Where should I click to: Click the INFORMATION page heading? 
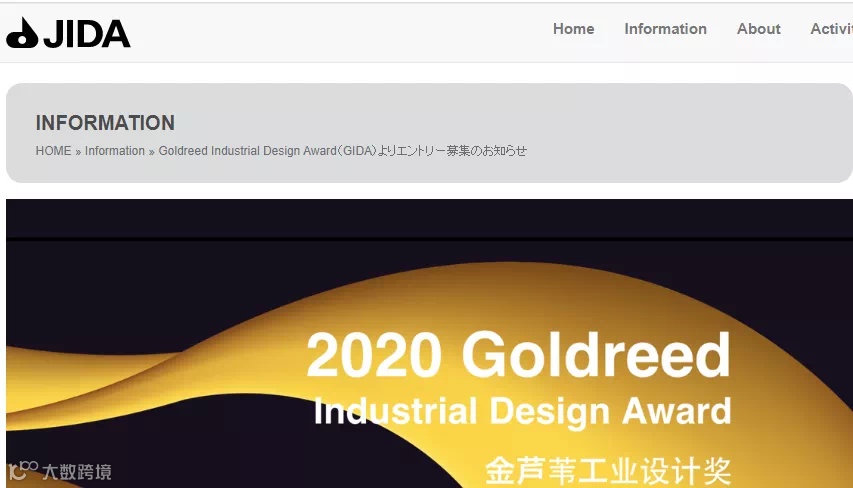(105, 123)
